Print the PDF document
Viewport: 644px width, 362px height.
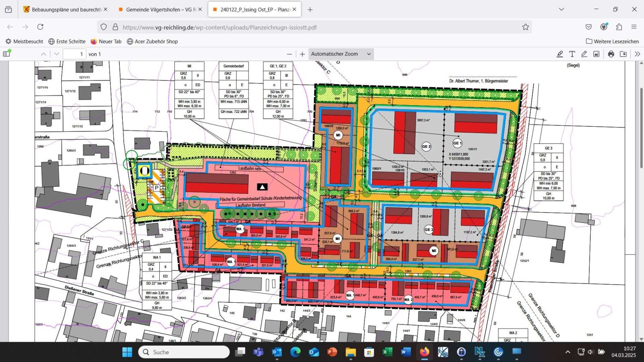[x=611, y=54]
